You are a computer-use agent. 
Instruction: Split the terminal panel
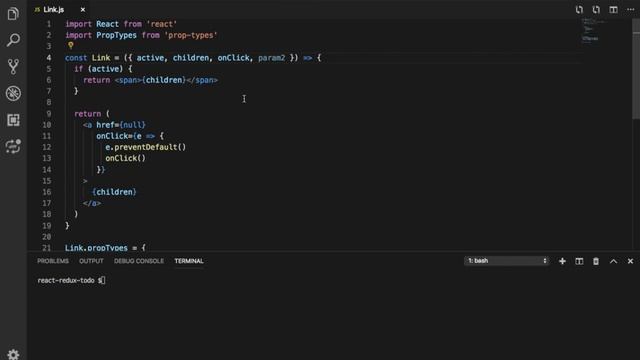579,261
